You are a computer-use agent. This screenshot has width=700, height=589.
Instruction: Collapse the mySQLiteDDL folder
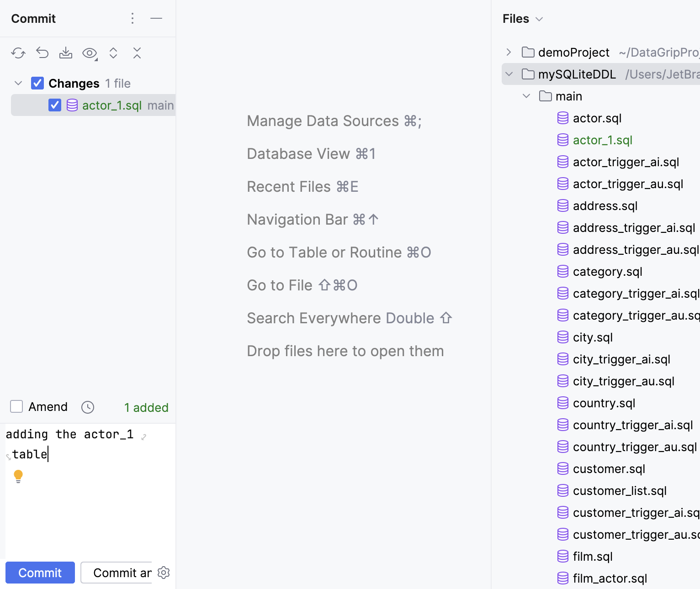pyautogui.click(x=509, y=74)
